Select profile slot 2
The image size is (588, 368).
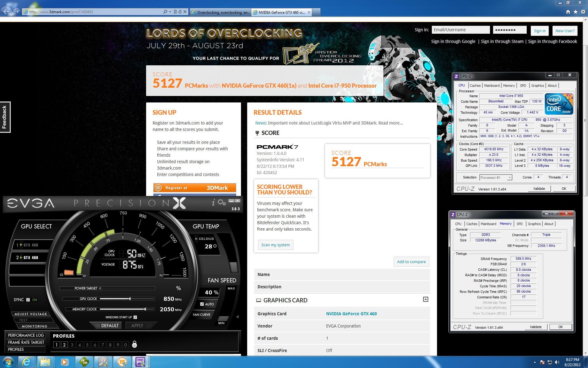[64, 345]
